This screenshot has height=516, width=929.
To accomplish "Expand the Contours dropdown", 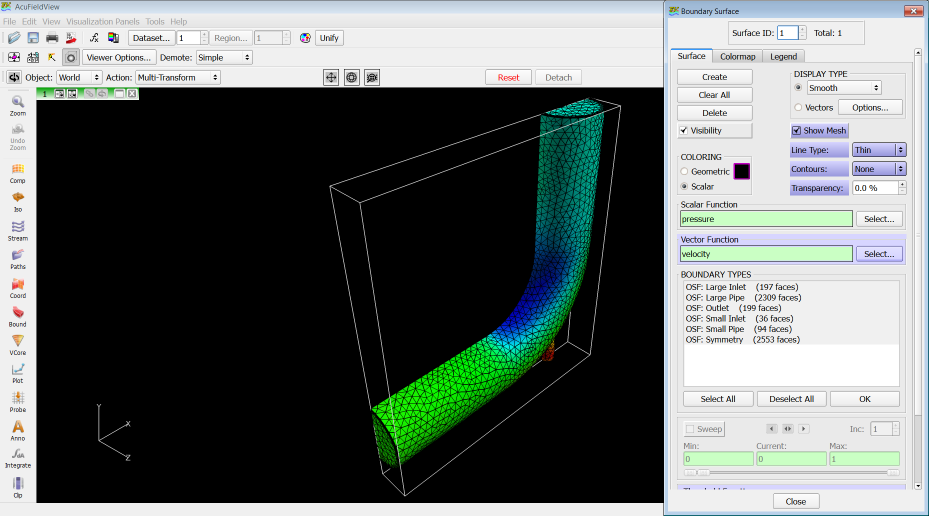I will [878, 169].
